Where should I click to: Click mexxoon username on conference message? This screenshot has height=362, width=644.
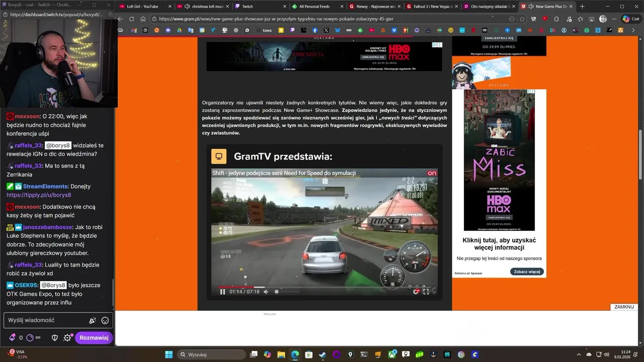tap(27, 116)
